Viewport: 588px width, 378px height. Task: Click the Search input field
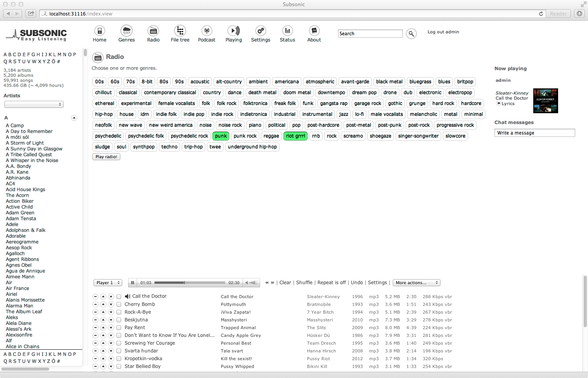[x=370, y=34]
